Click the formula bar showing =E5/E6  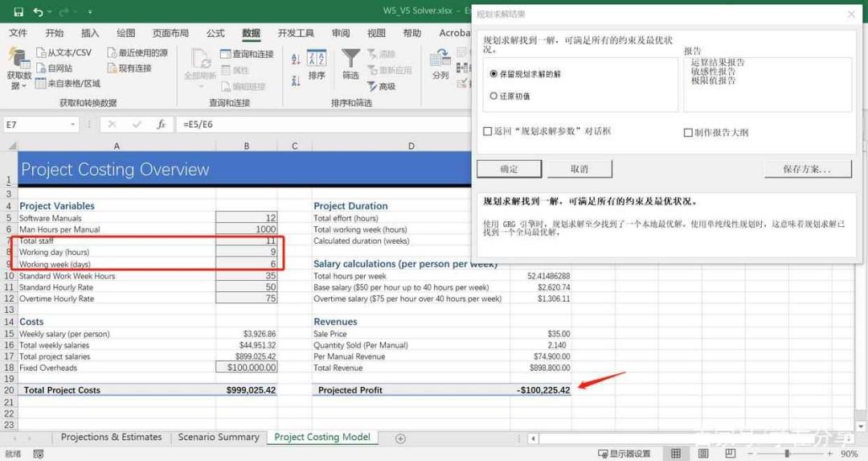[325, 125]
